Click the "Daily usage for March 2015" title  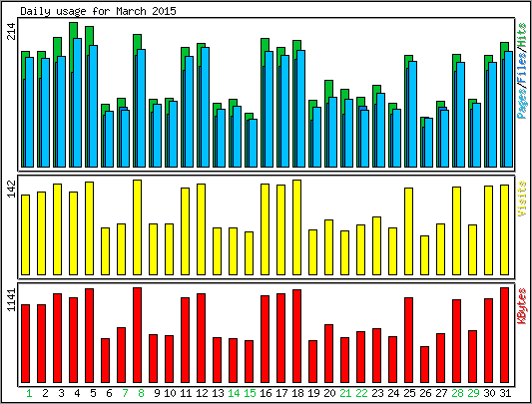(x=98, y=12)
